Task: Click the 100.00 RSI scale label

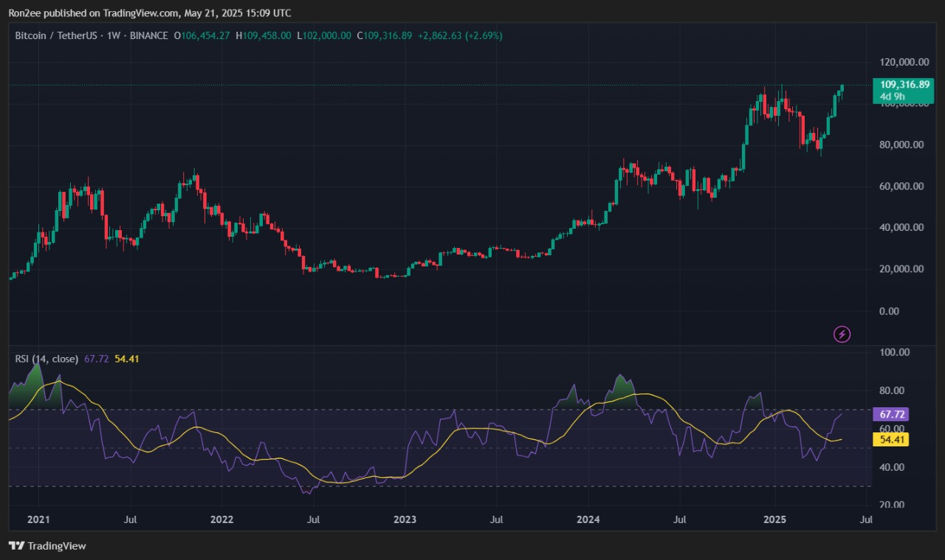Action: coord(894,353)
